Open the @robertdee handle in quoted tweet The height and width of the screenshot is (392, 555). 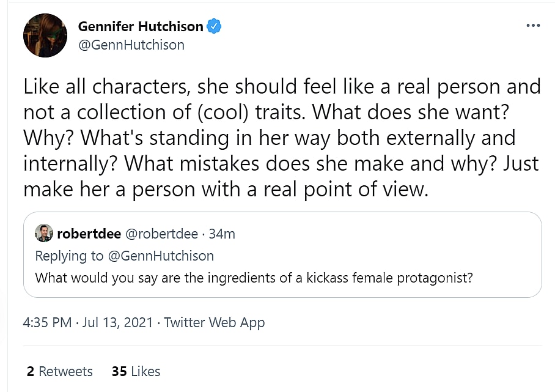click(x=161, y=234)
